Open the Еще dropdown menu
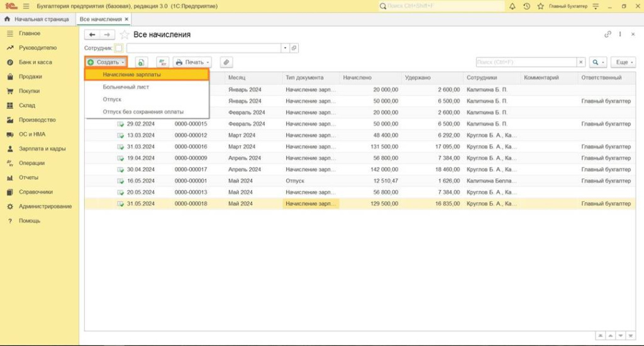Image resolution: width=644 pixels, height=346 pixels. point(623,62)
